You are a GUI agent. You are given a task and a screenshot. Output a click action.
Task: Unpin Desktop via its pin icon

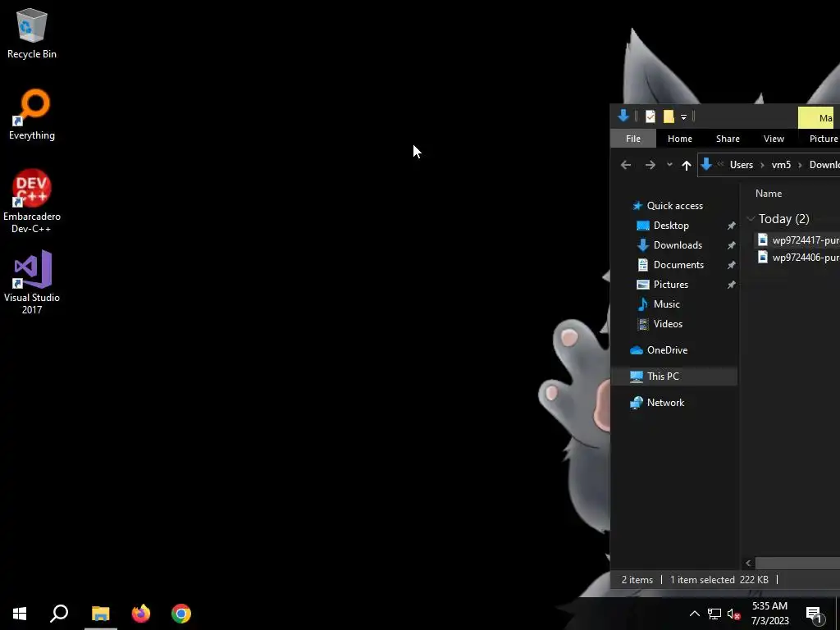(x=731, y=226)
